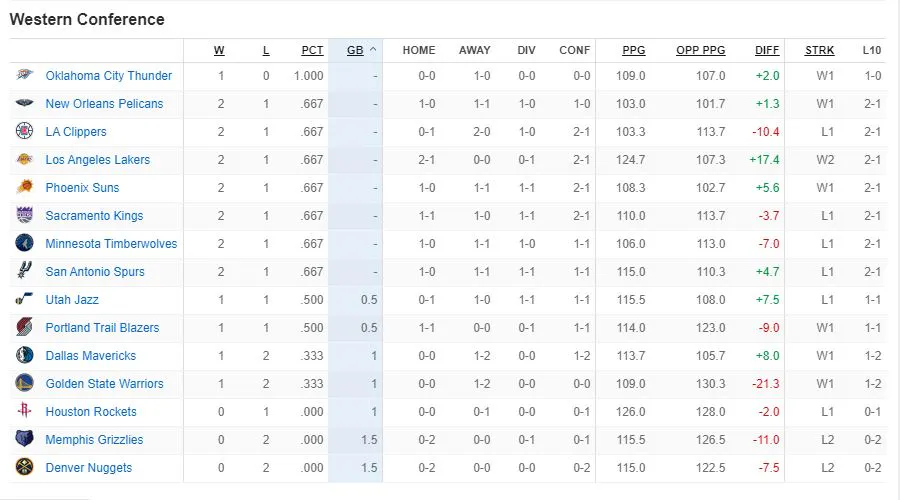Viewport: 900px width, 500px height.
Task: Sort table by W column header
Action: [219, 50]
